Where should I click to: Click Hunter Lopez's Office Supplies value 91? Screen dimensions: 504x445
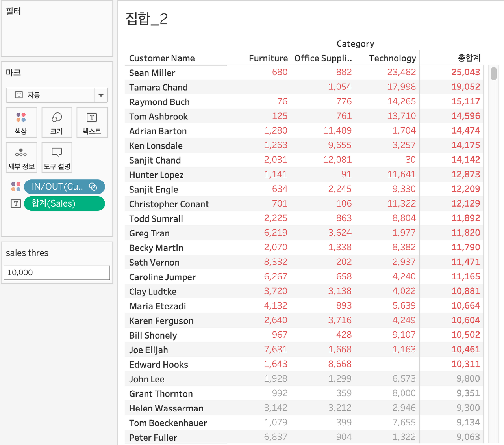346,174
